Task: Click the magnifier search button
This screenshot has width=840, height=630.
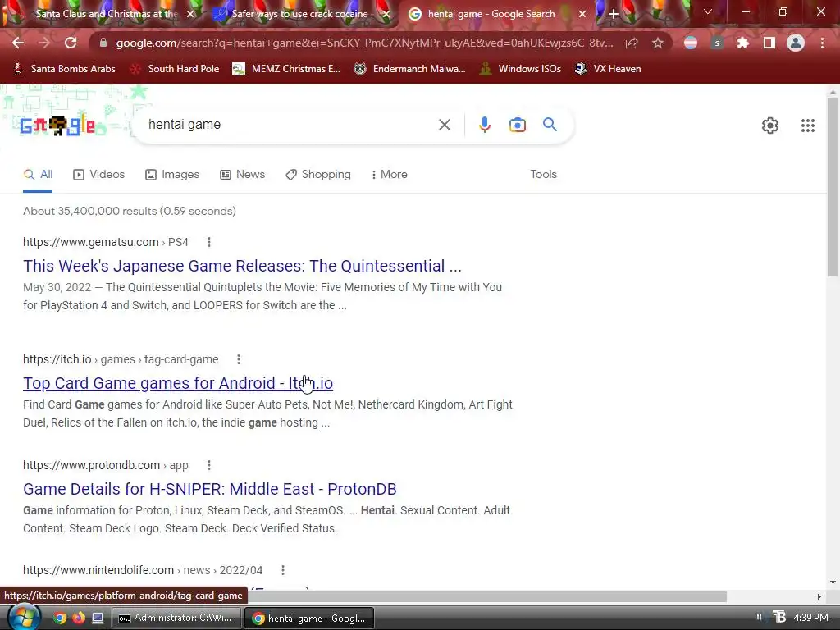Action: coord(550,125)
